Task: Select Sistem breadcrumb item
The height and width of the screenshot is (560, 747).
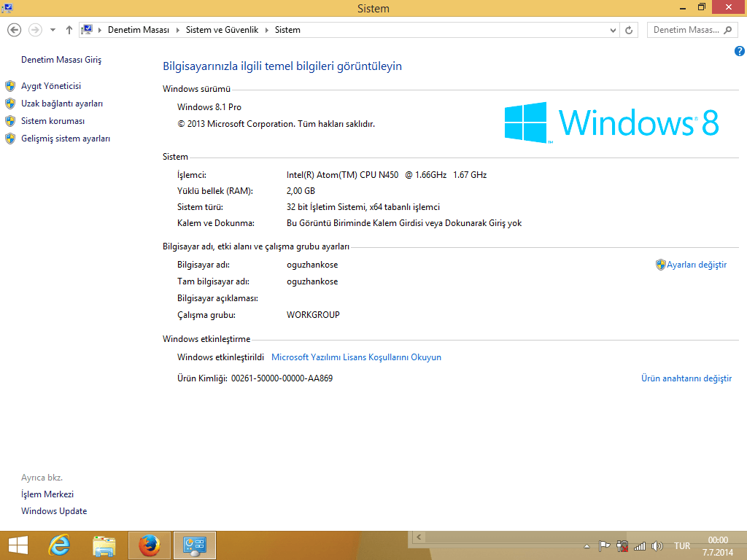Action: [x=287, y=30]
